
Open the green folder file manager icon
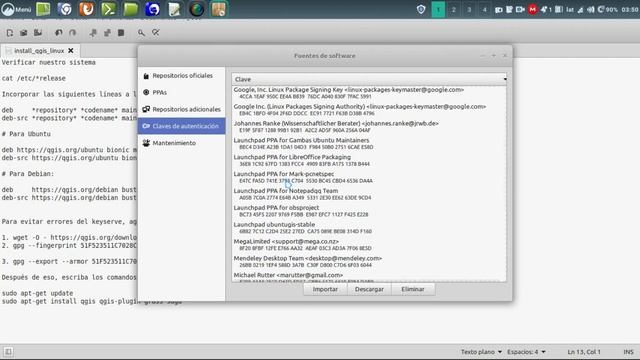[131, 9]
